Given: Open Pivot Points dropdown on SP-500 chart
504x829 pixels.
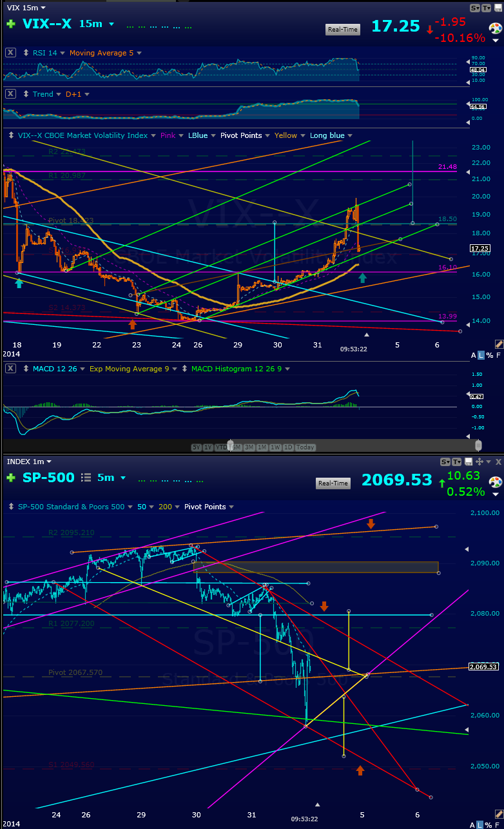Looking at the screenshot, I should [x=231, y=507].
